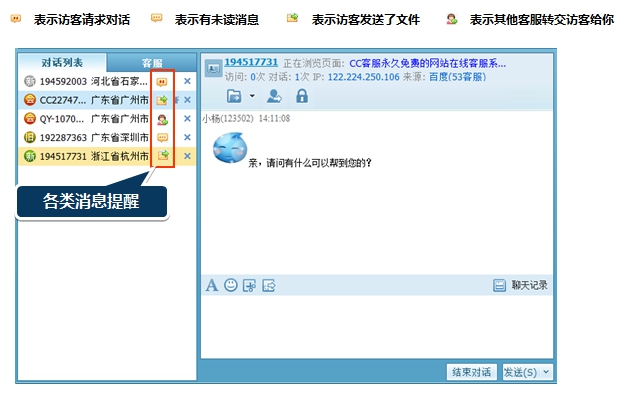The height and width of the screenshot is (402, 627).
Task: Click the send file icon in the input toolbar
Action: (269, 286)
